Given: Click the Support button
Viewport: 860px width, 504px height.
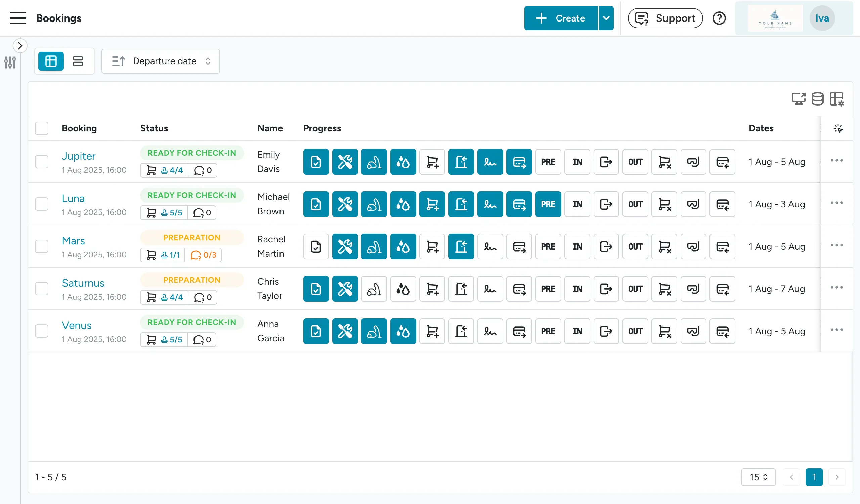Looking at the screenshot, I should click(665, 18).
